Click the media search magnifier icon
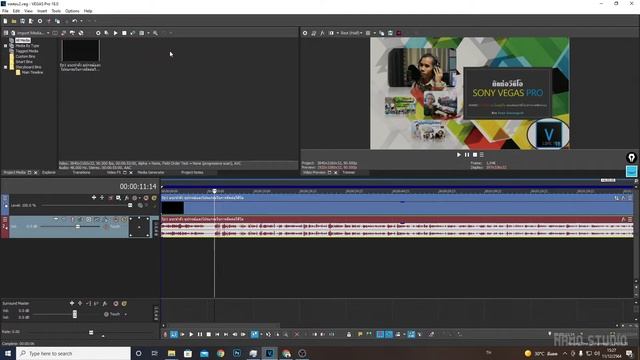Image resolution: width=640 pixels, height=360 pixels. (x=156, y=33)
